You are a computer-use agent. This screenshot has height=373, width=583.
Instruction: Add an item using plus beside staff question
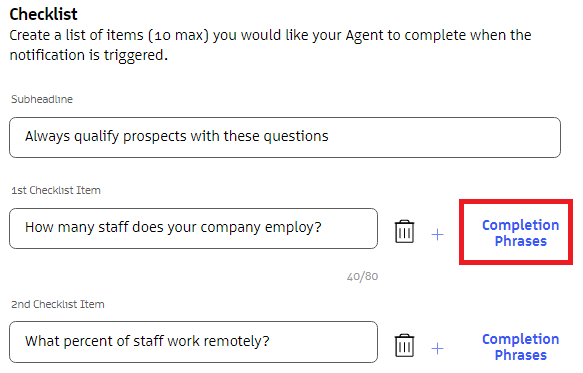click(x=438, y=235)
